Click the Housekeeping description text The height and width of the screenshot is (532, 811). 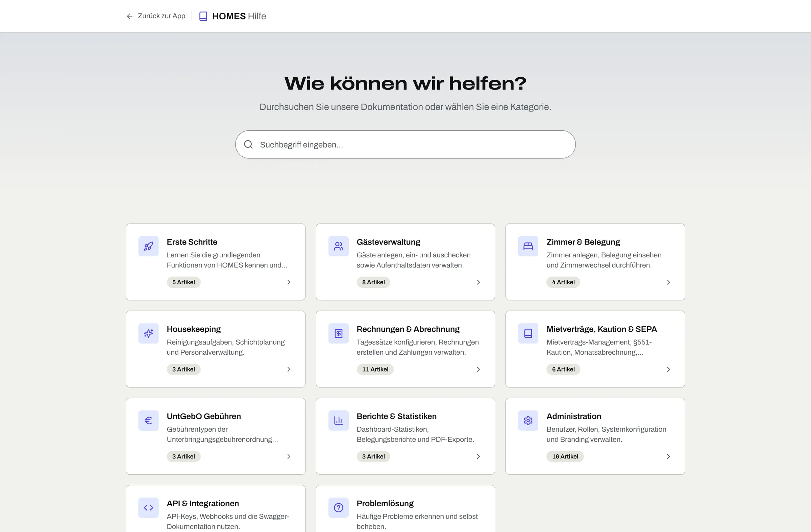[x=226, y=347]
